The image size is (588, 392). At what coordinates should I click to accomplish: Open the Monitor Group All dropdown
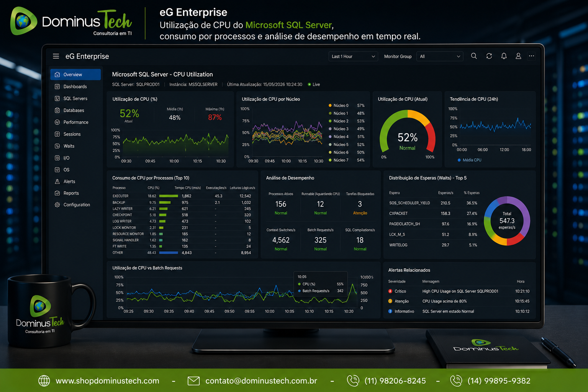(440, 56)
